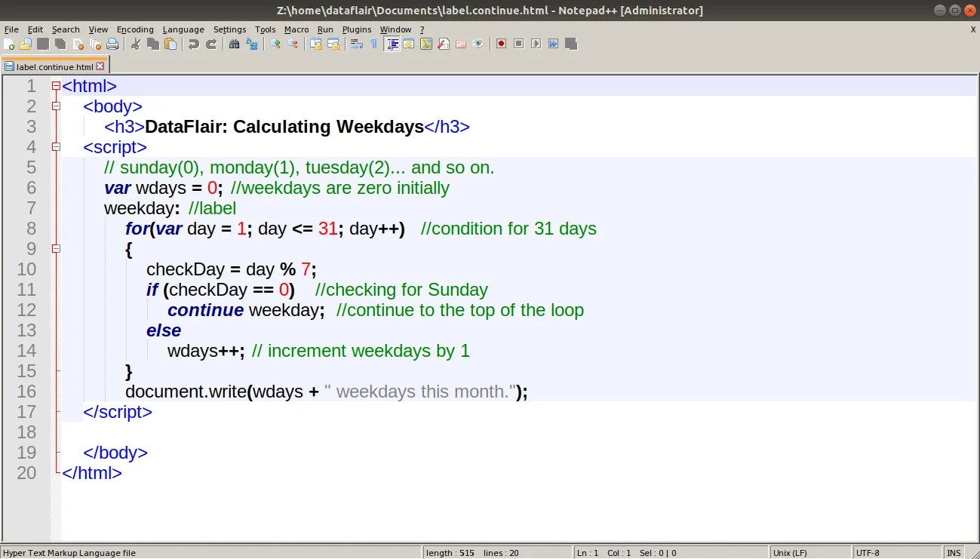Open the Macro menu
Screen dimensions: 980x559
coord(296,29)
